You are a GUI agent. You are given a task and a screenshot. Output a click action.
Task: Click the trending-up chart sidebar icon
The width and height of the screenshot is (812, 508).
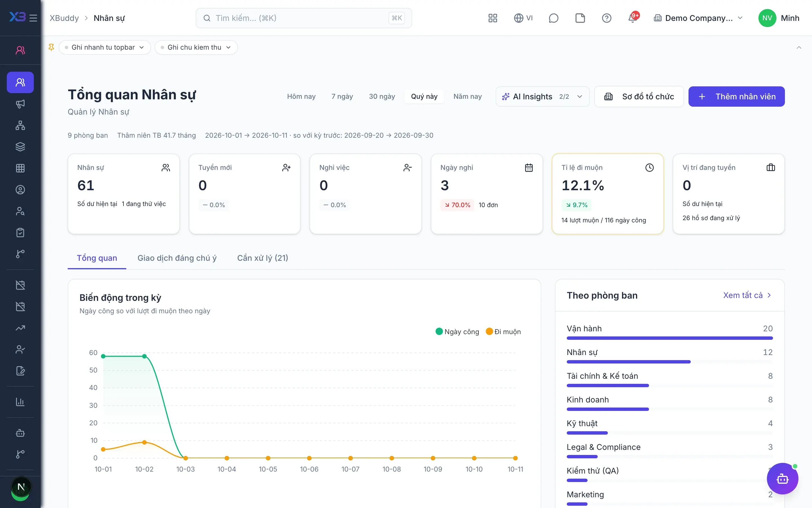tap(20, 328)
